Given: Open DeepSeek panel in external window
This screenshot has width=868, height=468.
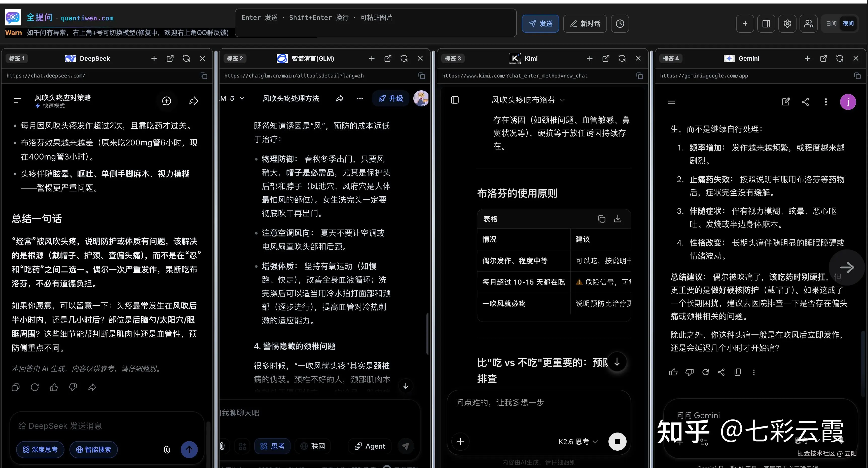Looking at the screenshot, I should (170, 58).
